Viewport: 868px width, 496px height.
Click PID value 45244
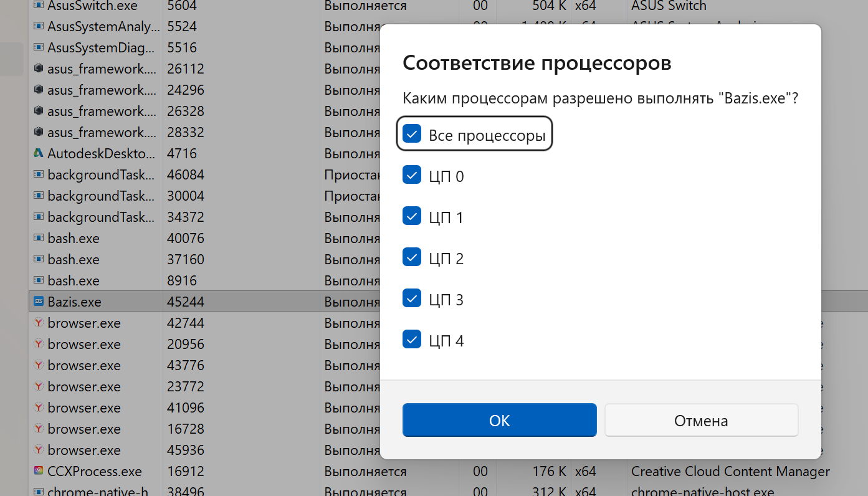[186, 302]
